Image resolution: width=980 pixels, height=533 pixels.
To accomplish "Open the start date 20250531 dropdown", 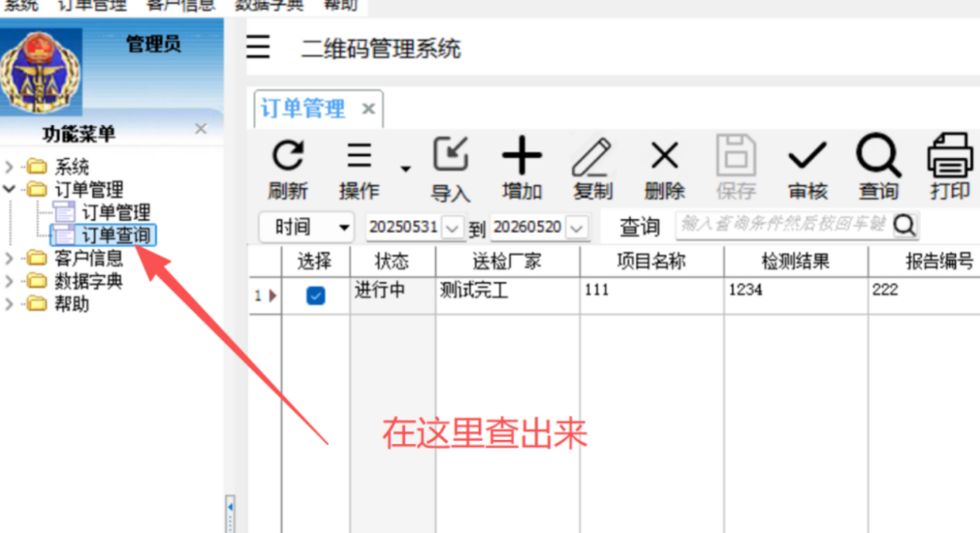I will point(454,229).
